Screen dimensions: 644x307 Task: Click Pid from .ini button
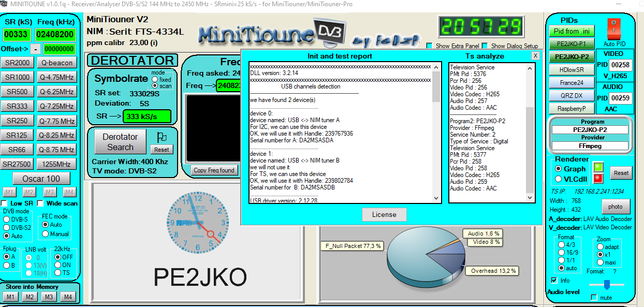point(571,31)
